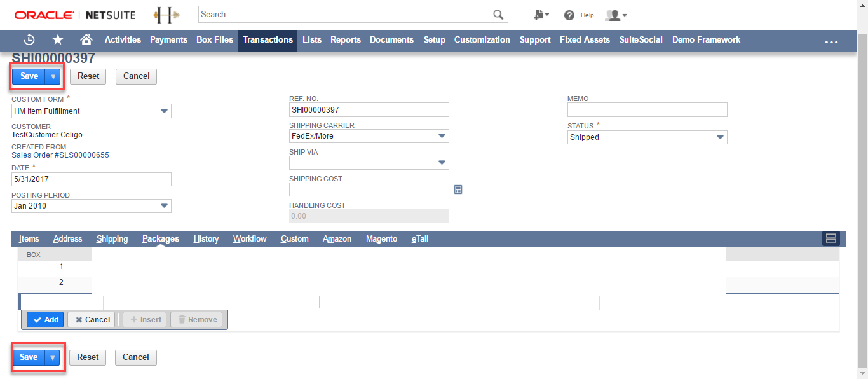Go to Home via house icon

coord(86,39)
